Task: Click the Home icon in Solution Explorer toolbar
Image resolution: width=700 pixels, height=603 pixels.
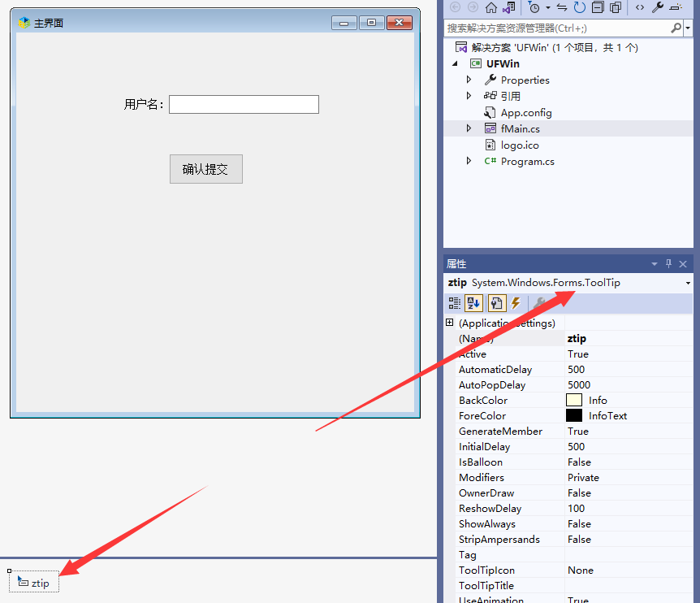Action: coord(490,7)
